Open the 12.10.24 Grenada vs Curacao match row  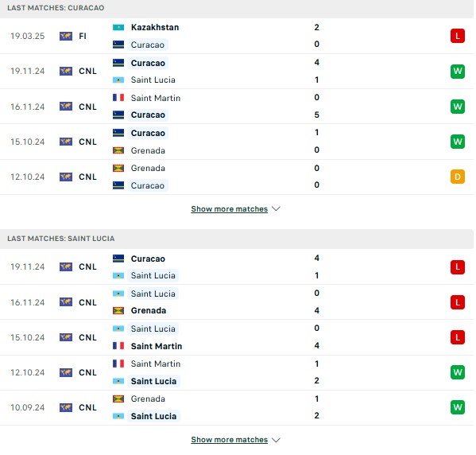(x=237, y=177)
